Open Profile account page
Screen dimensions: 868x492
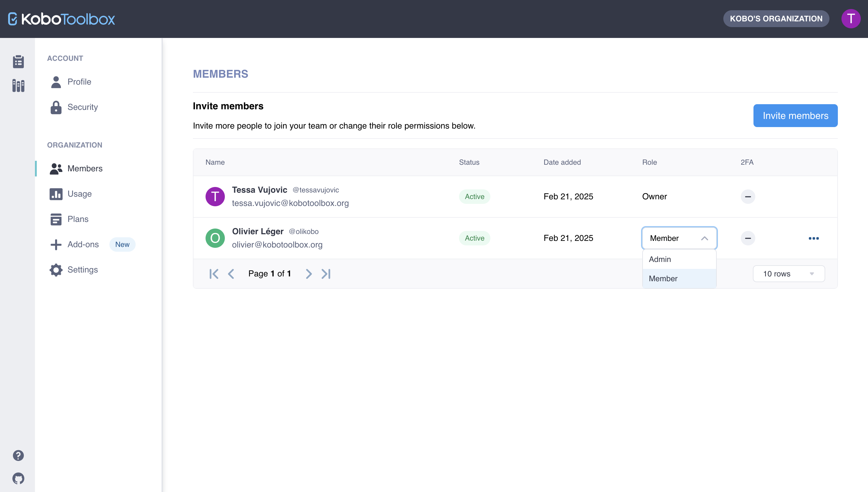tap(80, 82)
